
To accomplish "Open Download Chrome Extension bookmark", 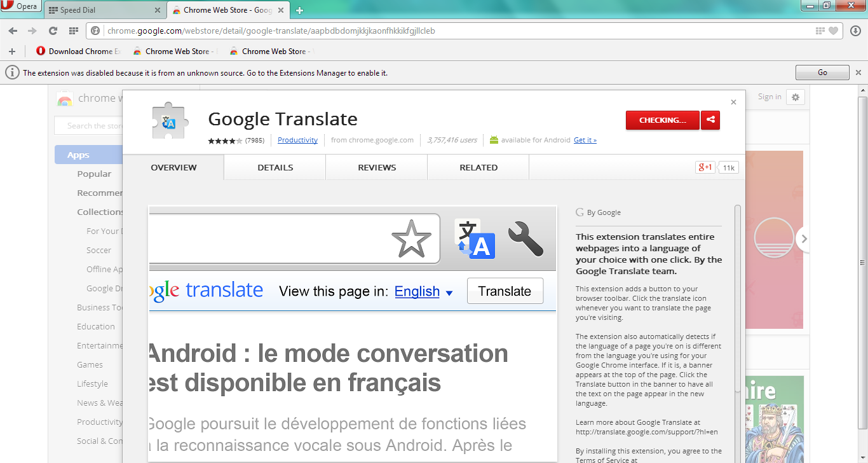I will tap(79, 52).
